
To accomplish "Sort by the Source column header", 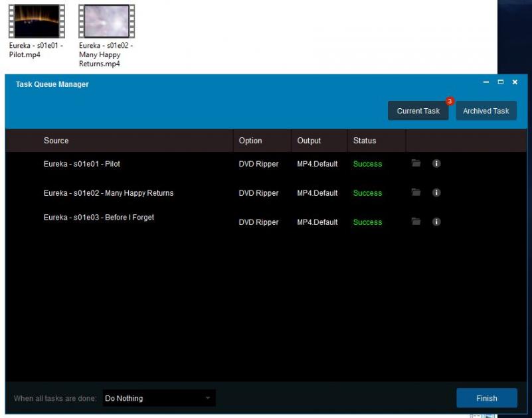I will click(56, 141).
